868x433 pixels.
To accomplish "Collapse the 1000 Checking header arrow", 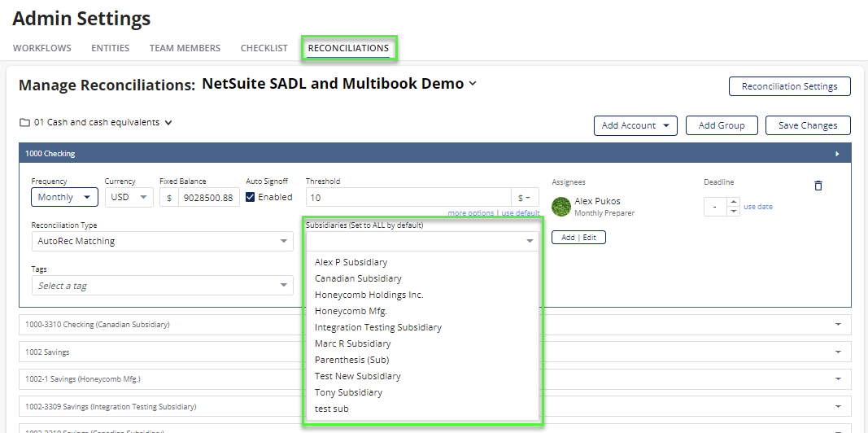I will coord(838,154).
